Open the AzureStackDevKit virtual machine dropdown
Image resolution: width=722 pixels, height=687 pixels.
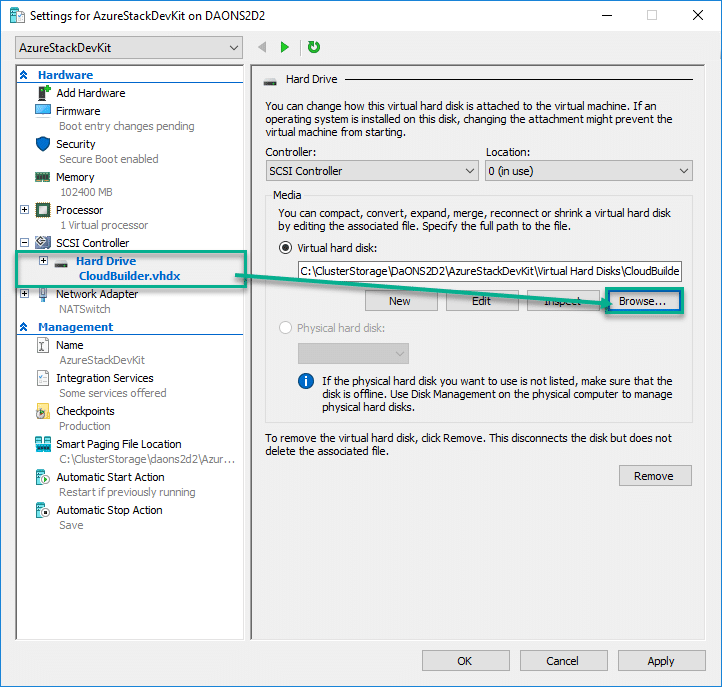[x=129, y=48]
